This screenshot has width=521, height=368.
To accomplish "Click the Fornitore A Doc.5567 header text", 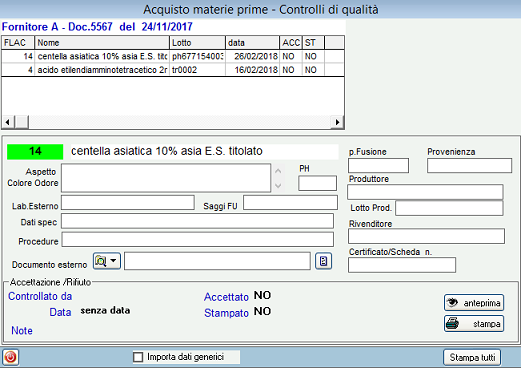I will (97, 27).
